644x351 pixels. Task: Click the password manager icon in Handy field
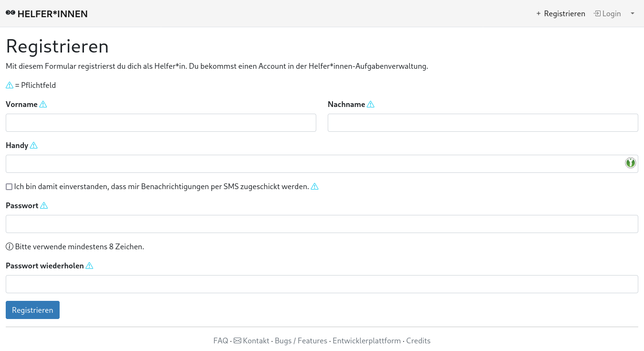click(630, 163)
